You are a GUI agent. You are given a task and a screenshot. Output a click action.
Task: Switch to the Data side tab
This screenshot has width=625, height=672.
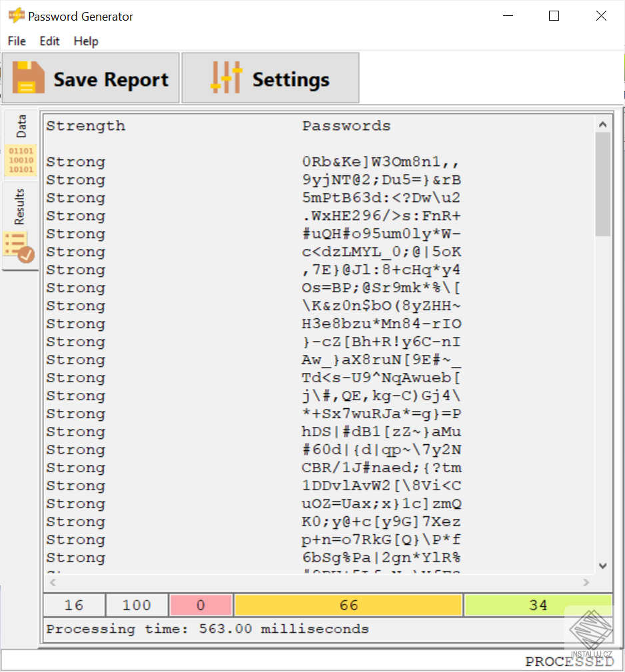21,144
